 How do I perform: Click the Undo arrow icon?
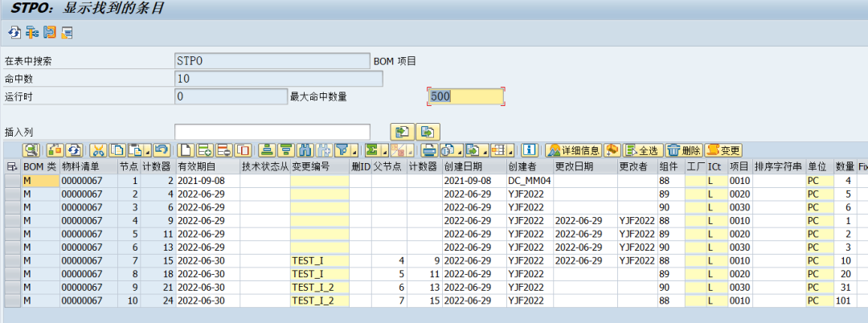161,150
